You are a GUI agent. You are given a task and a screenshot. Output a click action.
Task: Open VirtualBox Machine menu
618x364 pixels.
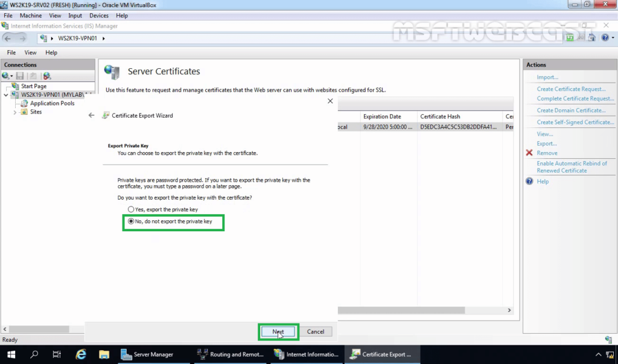[31, 15]
